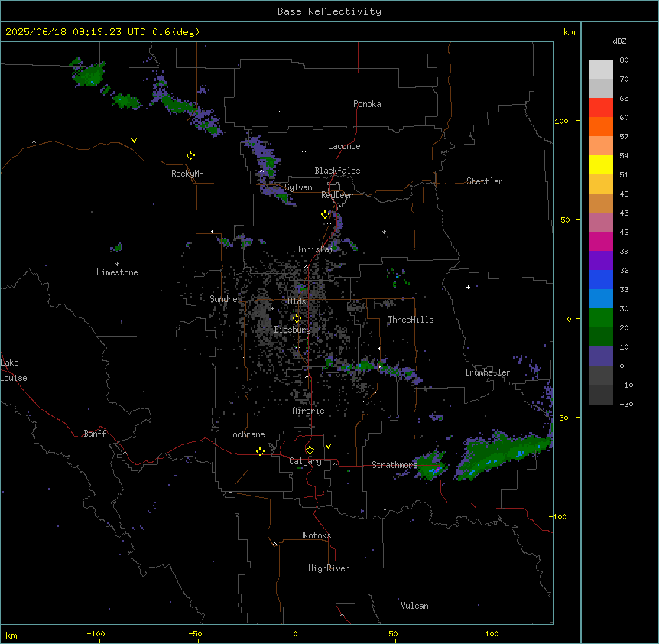Click the Limestone label
Screen dimensions: 659x644
[x=117, y=272]
